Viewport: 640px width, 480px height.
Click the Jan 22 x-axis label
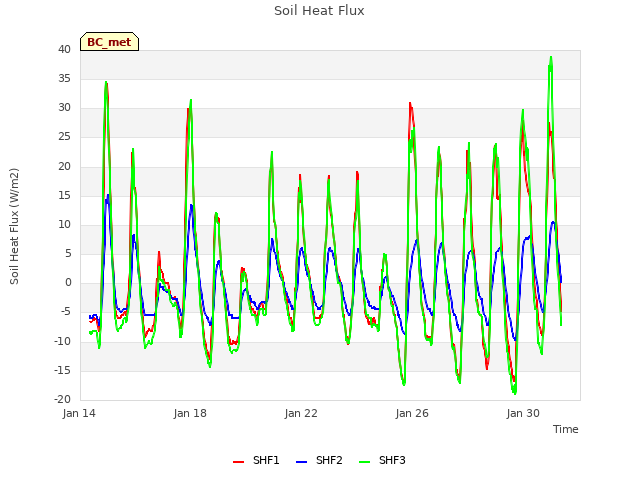point(301,413)
